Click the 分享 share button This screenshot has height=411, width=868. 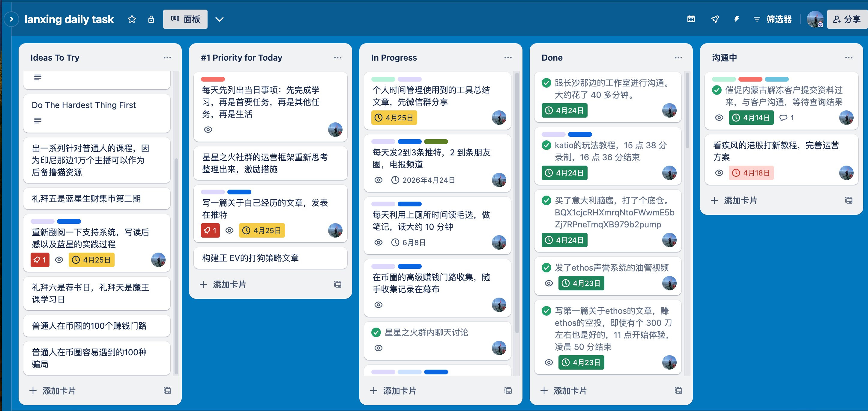(x=847, y=19)
